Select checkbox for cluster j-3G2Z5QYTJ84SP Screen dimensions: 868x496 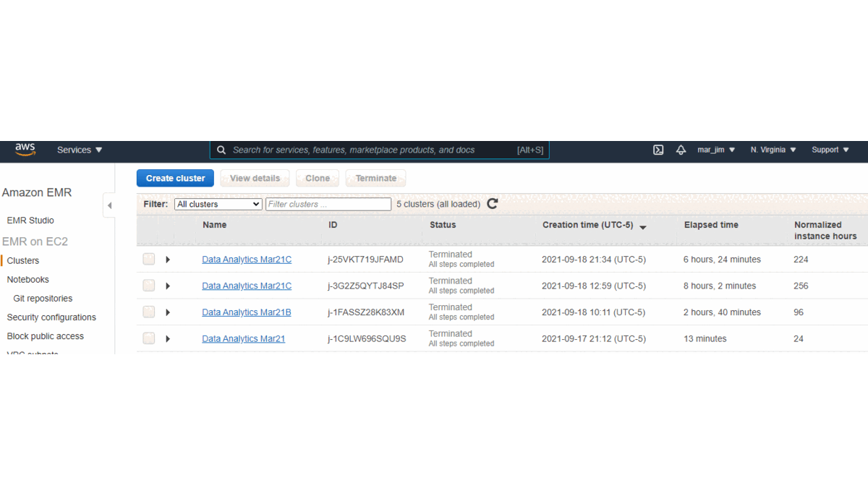(x=149, y=286)
